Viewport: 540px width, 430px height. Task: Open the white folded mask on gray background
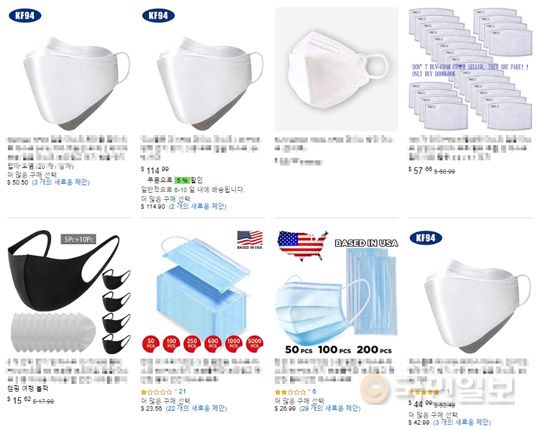pyautogui.click(x=336, y=69)
